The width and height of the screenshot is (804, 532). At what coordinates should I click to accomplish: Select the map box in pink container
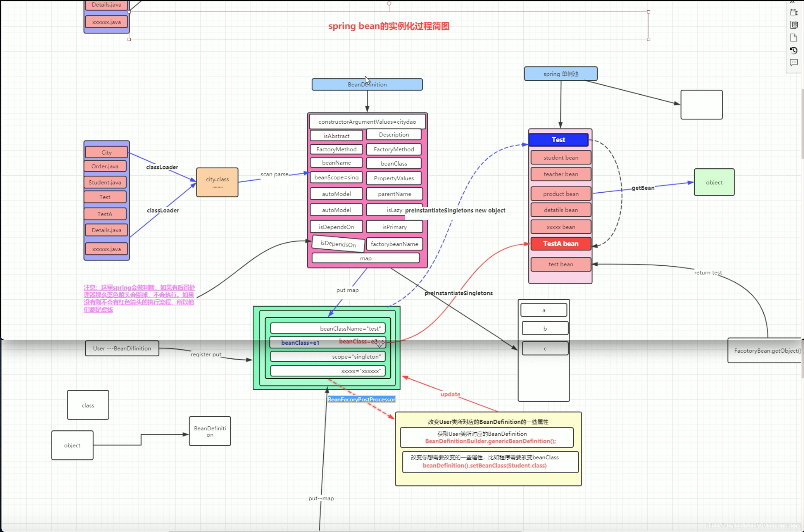point(366,258)
